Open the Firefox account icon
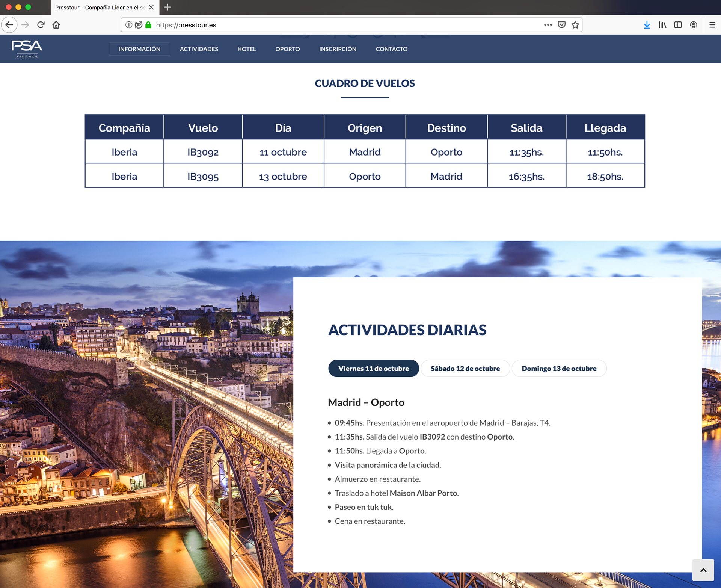Image resolution: width=721 pixels, height=588 pixels. [694, 25]
